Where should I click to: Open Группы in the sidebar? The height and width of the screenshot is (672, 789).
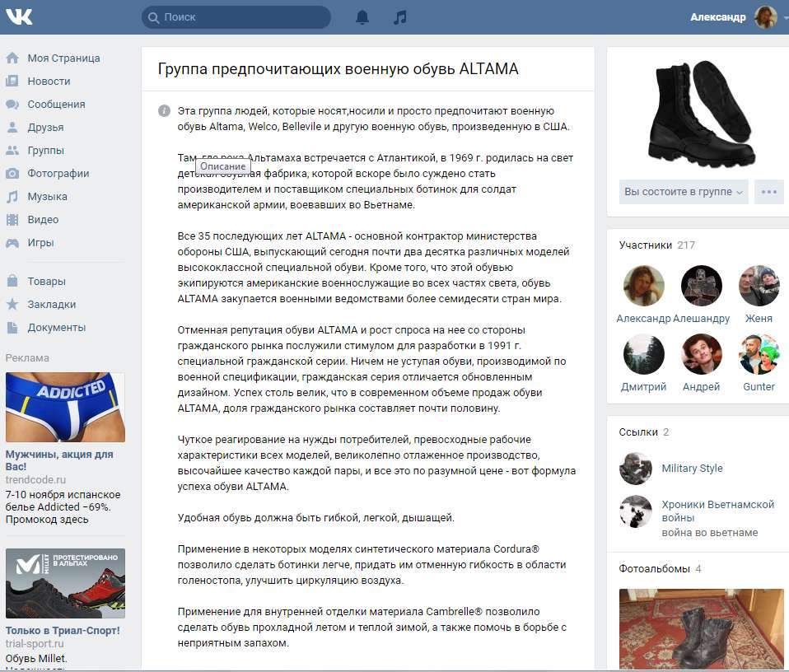click(x=46, y=151)
